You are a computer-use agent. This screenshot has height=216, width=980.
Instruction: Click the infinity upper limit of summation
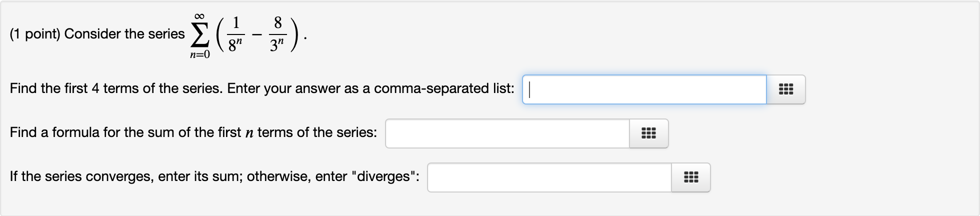pos(199,16)
